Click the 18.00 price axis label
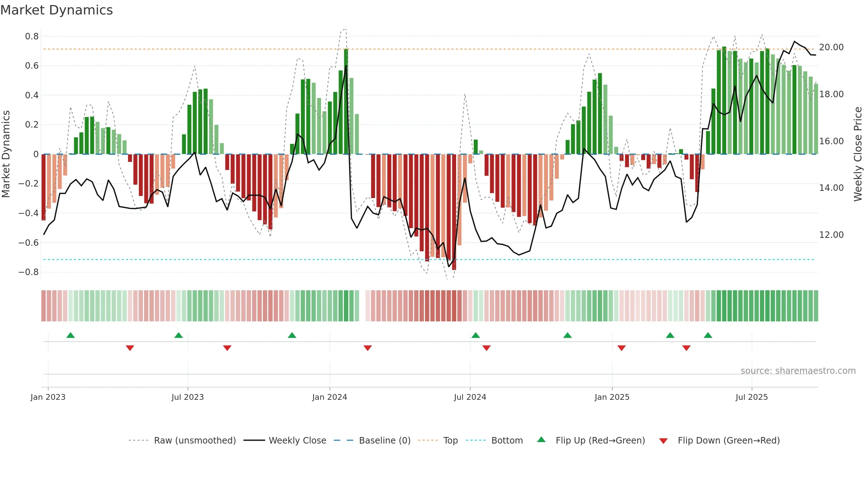This screenshot has width=868, height=488. pyautogui.click(x=831, y=94)
